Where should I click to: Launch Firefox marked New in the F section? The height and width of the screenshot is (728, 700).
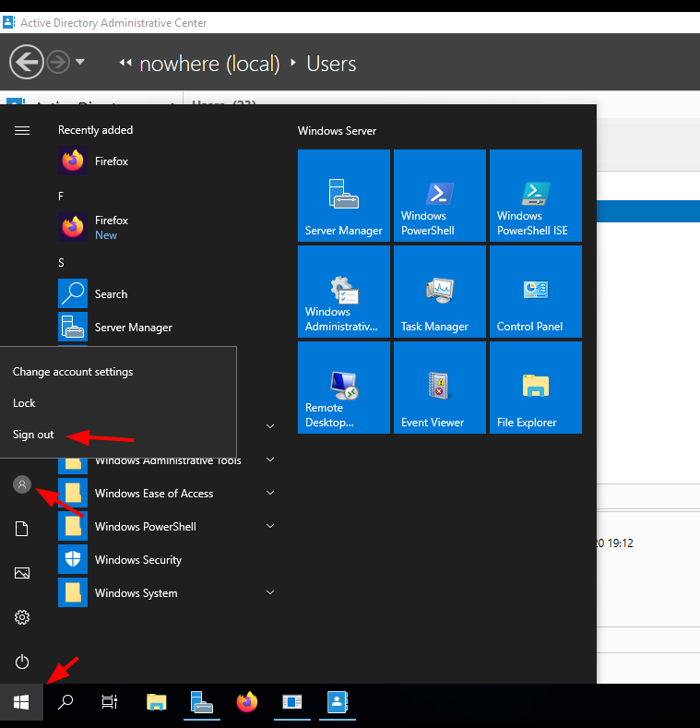(x=167, y=227)
